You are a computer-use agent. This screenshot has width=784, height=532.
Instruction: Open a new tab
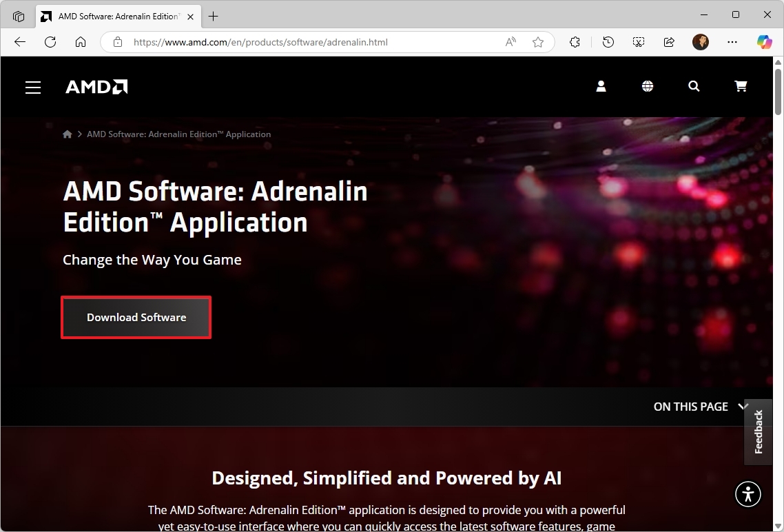point(214,17)
